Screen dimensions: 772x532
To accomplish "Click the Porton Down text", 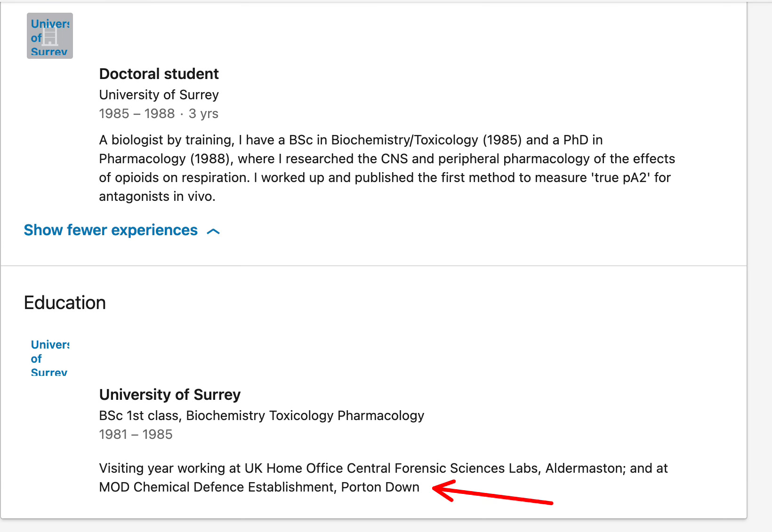I will [x=380, y=487].
